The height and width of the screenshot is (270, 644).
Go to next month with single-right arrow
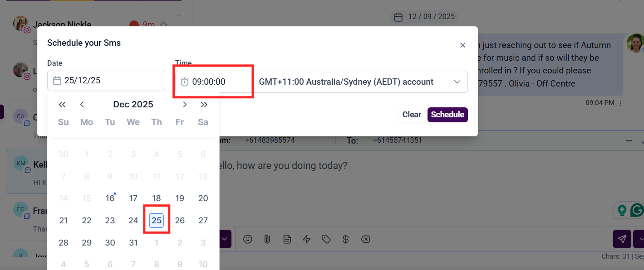point(185,105)
